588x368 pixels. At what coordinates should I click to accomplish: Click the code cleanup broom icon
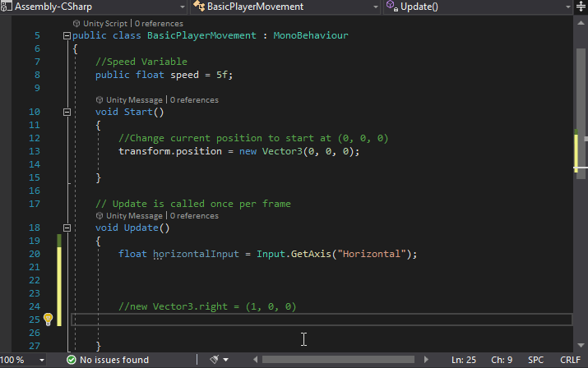pyautogui.click(x=214, y=360)
